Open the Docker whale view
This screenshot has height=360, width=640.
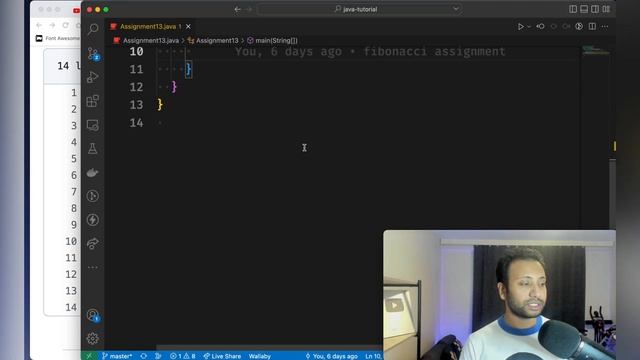[93, 173]
